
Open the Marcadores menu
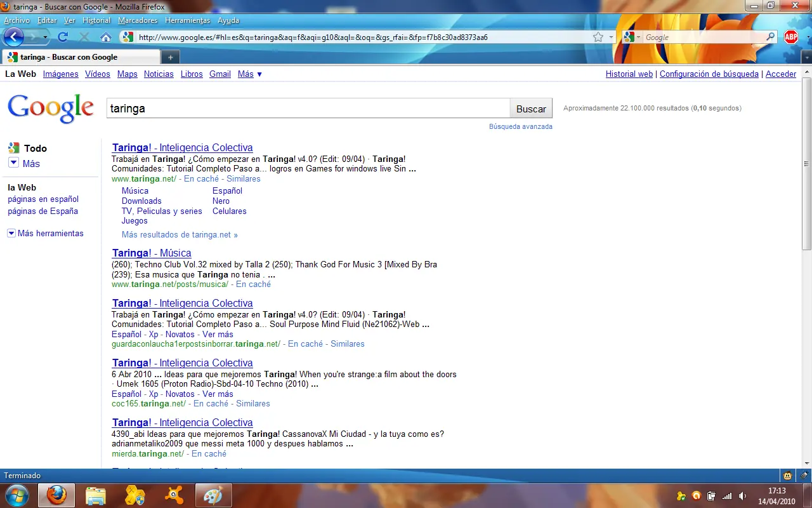click(138, 20)
